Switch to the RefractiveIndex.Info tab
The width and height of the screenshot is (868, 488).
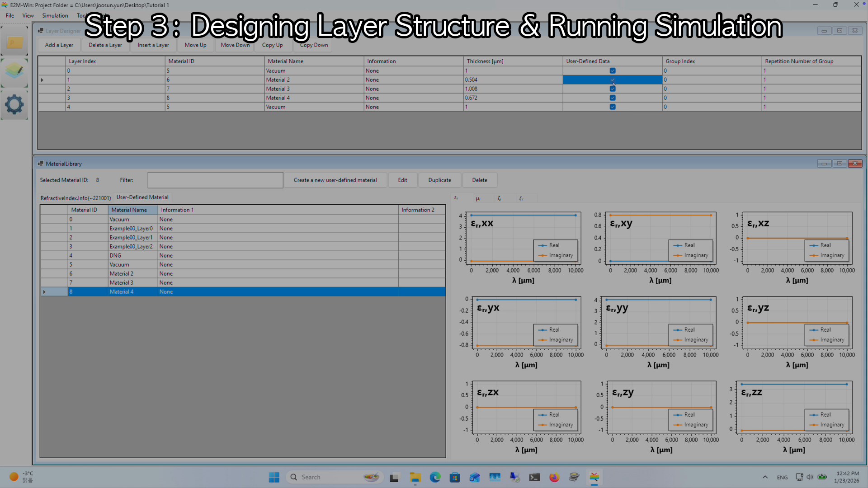click(75, 198)
